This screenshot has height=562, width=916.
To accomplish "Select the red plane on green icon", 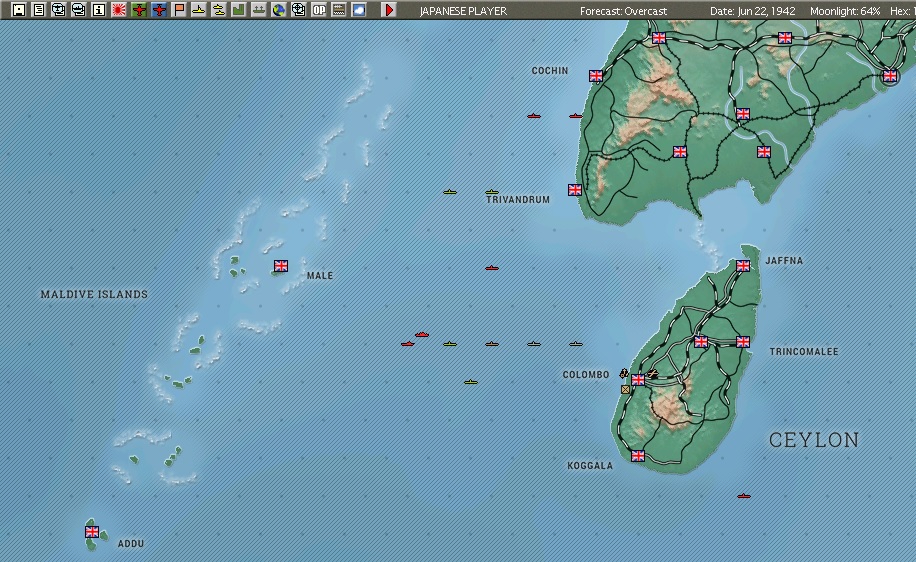I will coord(138,10).
